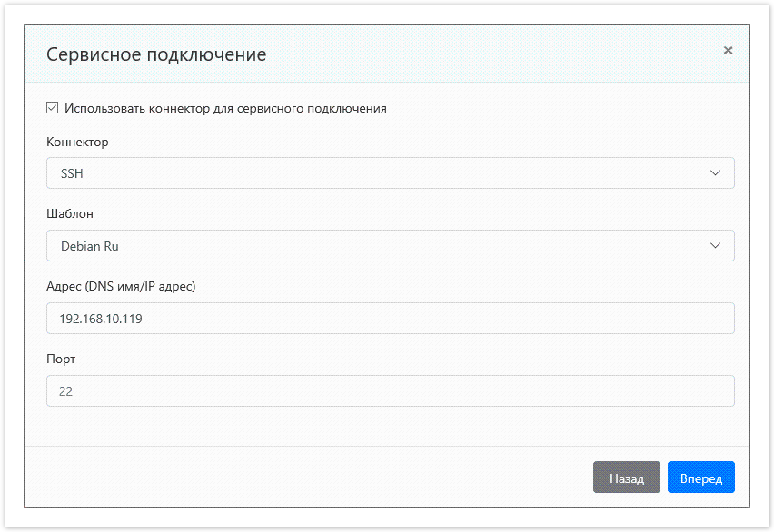Click the Шаблон field label
The width and height of the screenshot is (774, 532).
[x=70, y=214]
